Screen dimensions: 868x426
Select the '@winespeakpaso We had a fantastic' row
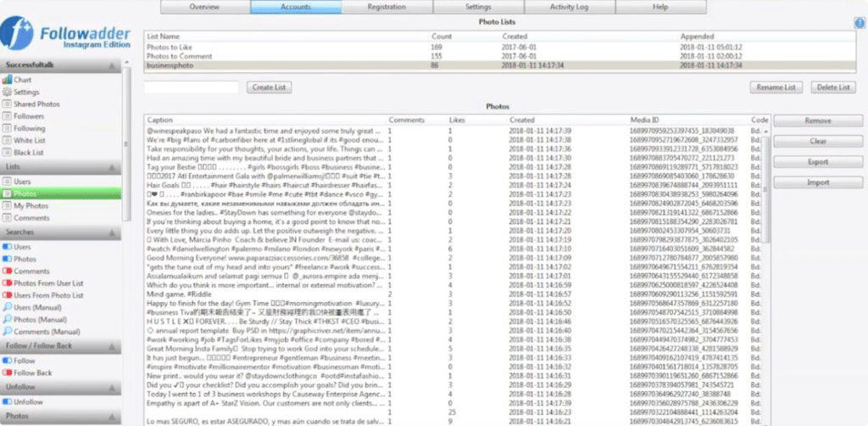(454, 132)
